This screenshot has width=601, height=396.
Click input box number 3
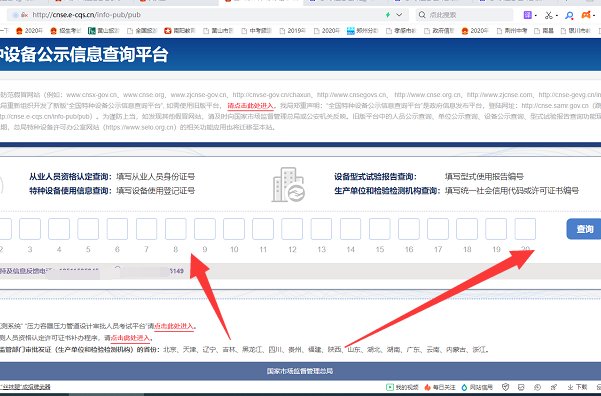[30, 229]
